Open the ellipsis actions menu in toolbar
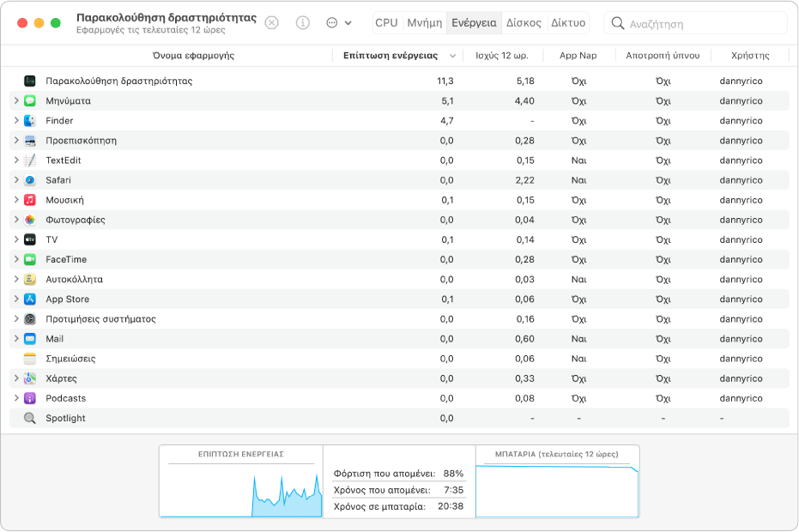Viewport: 799px width, 532px height. click(x=339, y=23)
